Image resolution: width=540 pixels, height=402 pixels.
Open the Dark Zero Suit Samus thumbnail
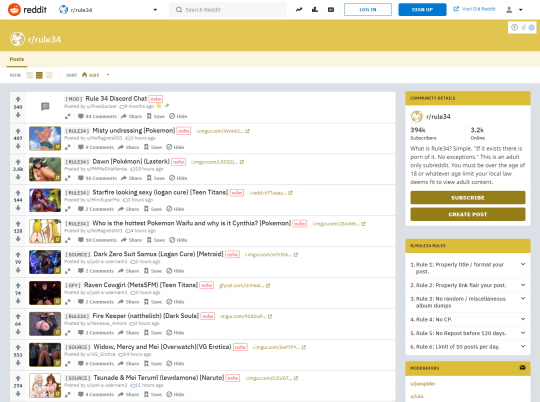(45, 262)
